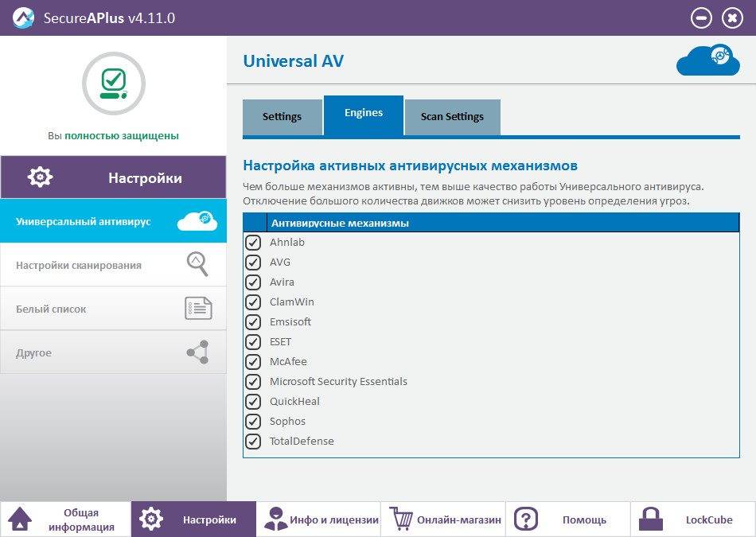Screen dimensions: 756x537
Task: Click the Emsisoft engine name
Action: click(290, 321)
